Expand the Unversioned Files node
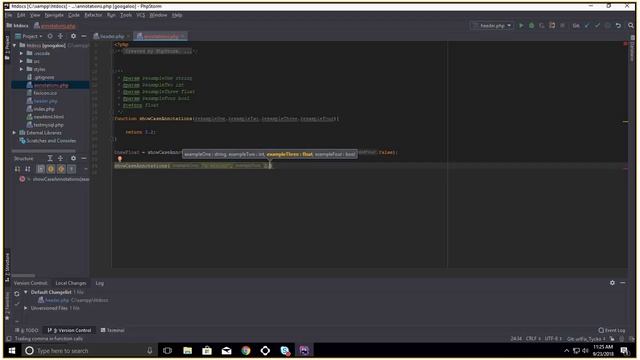Viewport: 640px width, 360px height. tap(26, 308)
